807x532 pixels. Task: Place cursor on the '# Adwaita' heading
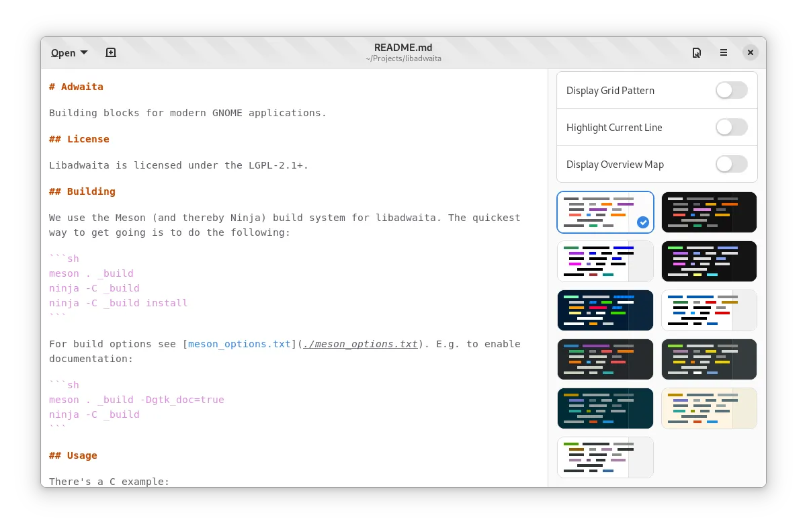tap(77, 87)
